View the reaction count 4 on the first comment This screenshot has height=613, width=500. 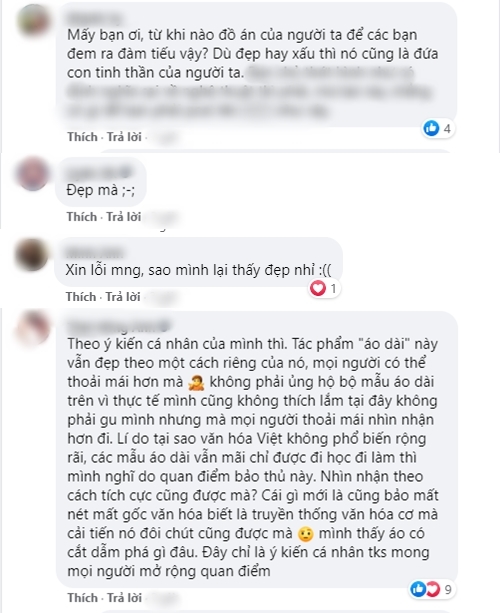pos(447,128)
